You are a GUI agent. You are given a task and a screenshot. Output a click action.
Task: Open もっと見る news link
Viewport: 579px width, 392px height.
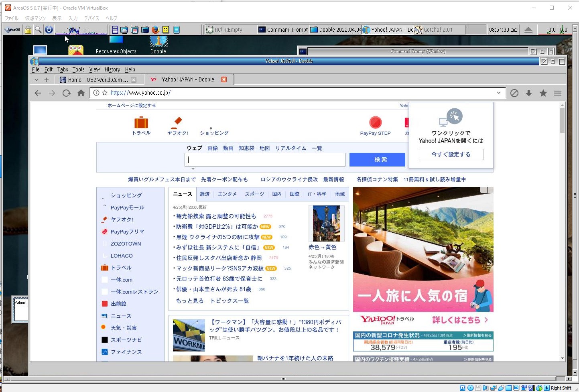click(x=190, y=301)
